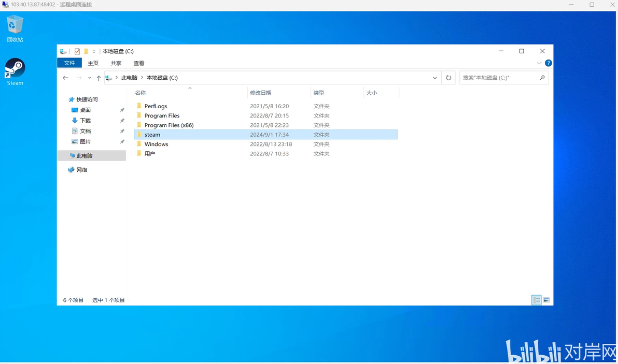
Task: Select the Program Files folder row
Action: pos(265,115)
